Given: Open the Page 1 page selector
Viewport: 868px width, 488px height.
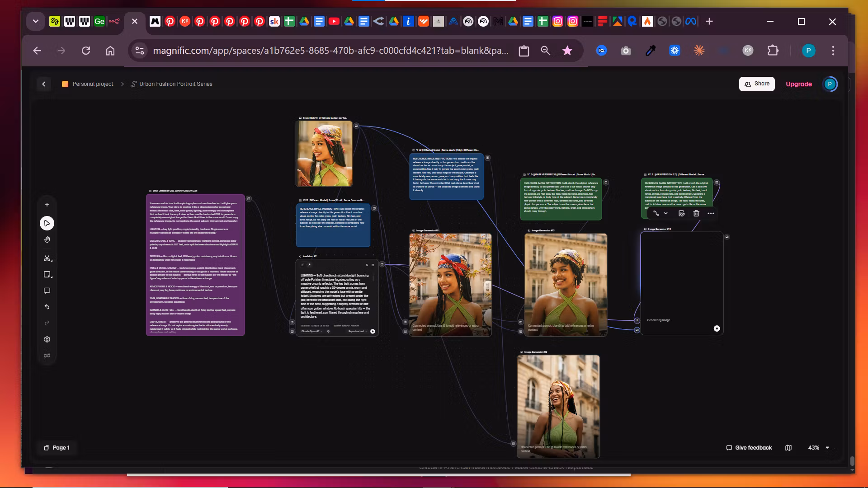Looking at the screenshot, I should (x=57, y=448).
